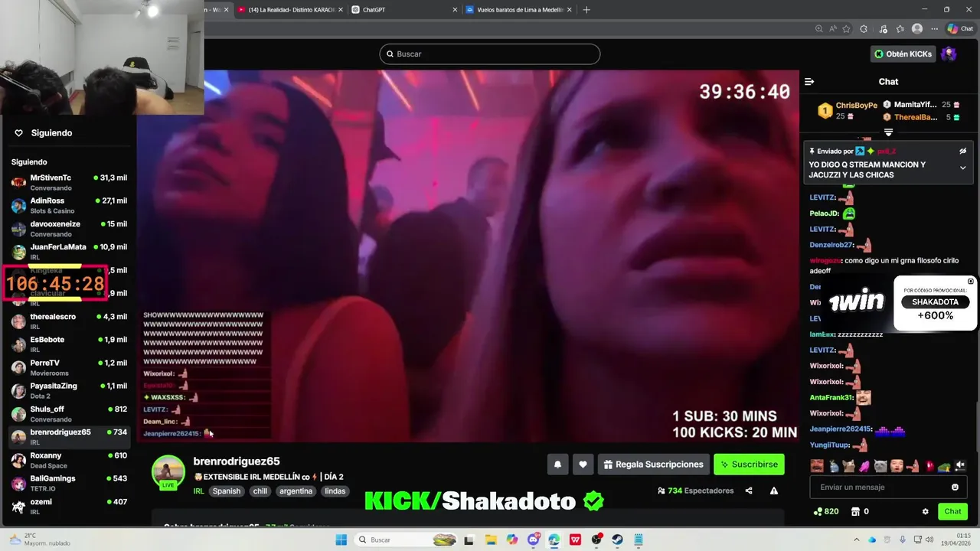Open therealescro channel in sidebar

69,321
